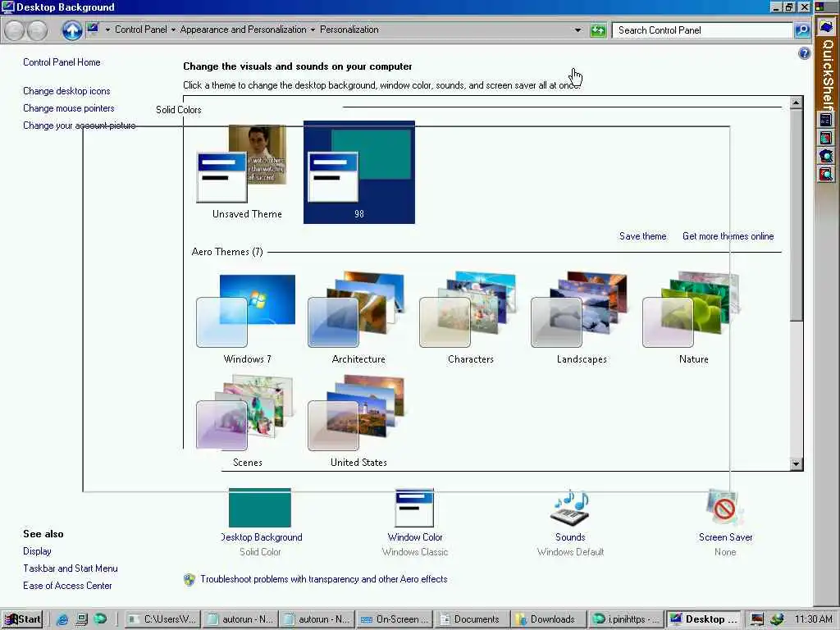Screen dimensions: 840x630
Task: Click the Troubleshoot problems with transparency link
Action: click(323, 579)
